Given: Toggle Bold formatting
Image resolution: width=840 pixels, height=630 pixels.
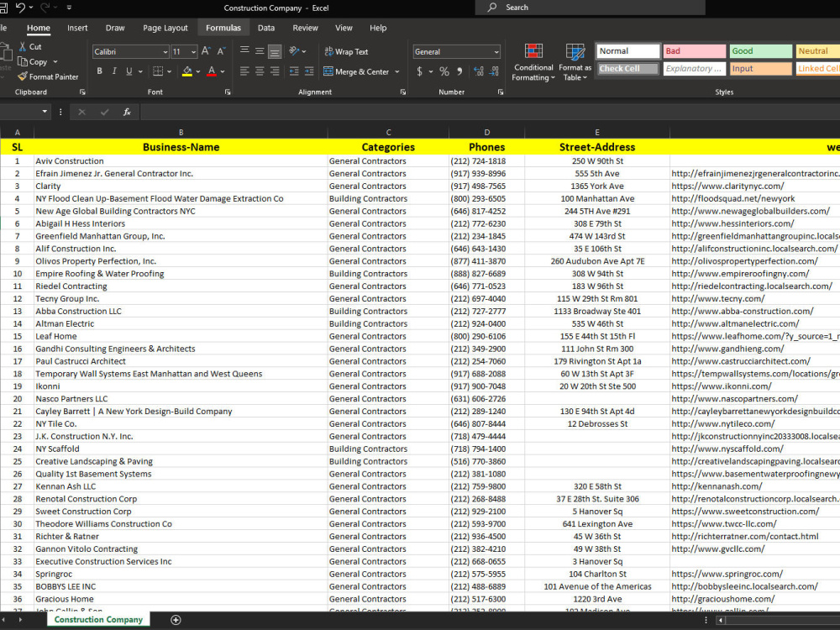Looking at the screenshot, I should [99, 71].
